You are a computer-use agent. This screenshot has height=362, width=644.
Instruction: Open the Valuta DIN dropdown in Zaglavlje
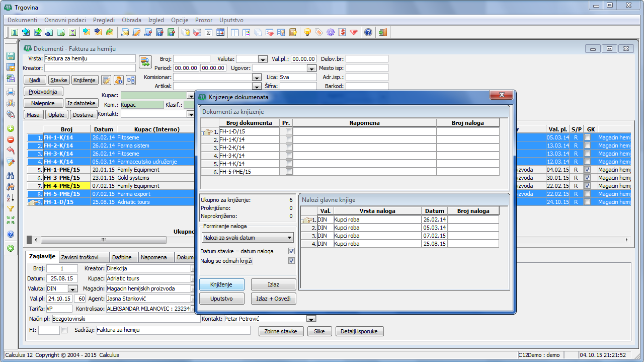point(72,289)
